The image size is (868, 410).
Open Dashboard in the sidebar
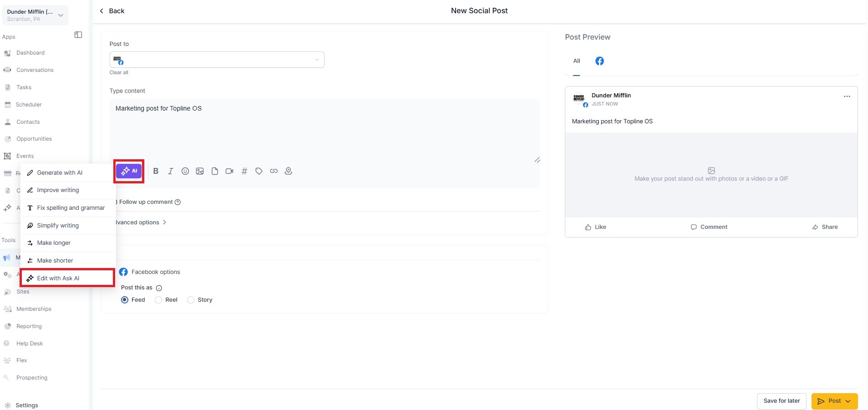click(x=30, y=53)
